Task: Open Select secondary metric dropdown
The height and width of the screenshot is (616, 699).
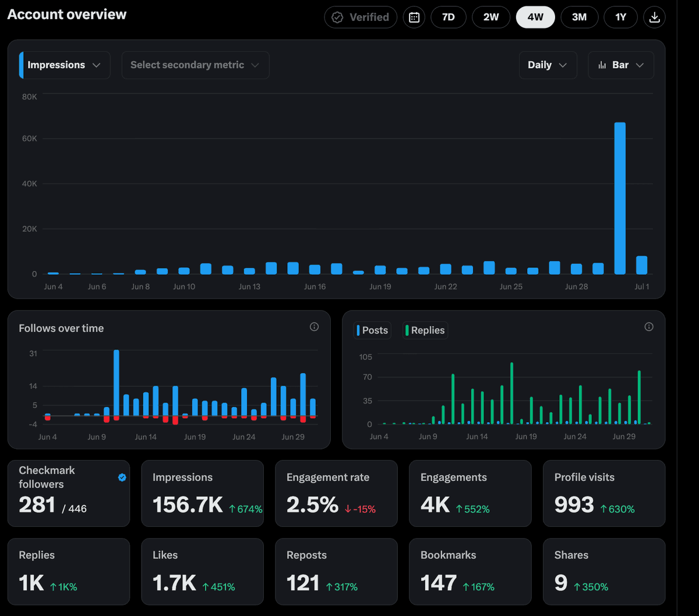Action: [195, 65]
